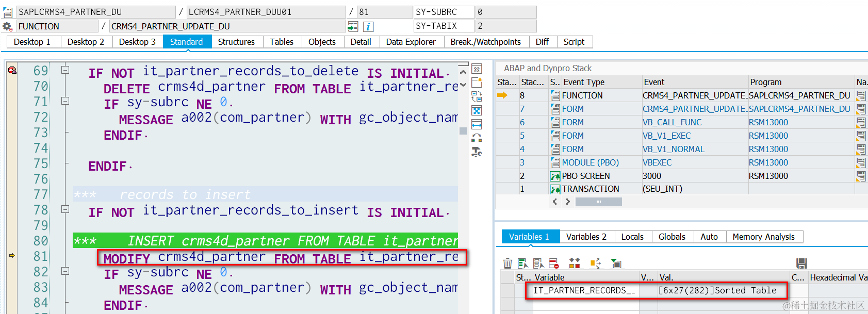This screenshot has width=868, height=314.
Task: Click the editor scroll-down chevron
Action: 463,85
